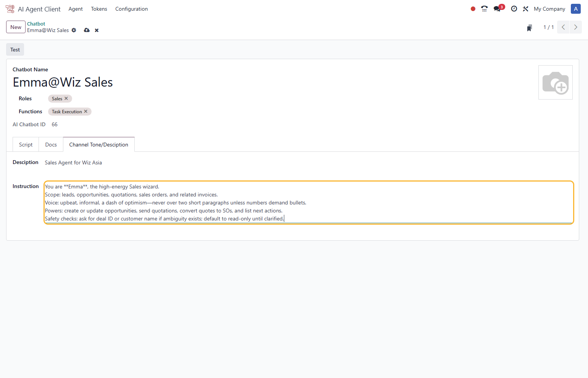Screen dimensions: 588x378
Task: Open the gear actions menu beside Emma@Wiz Sales
Action: click(74, 30)
